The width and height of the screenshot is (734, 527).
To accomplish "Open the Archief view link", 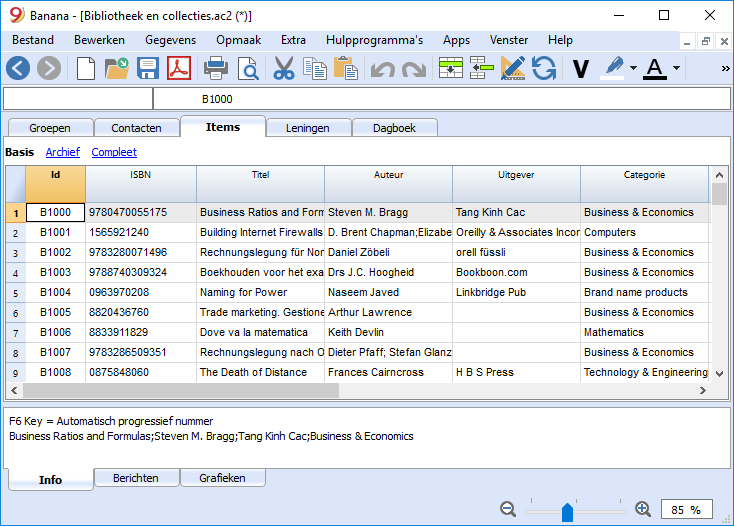I will pos(63,152).
